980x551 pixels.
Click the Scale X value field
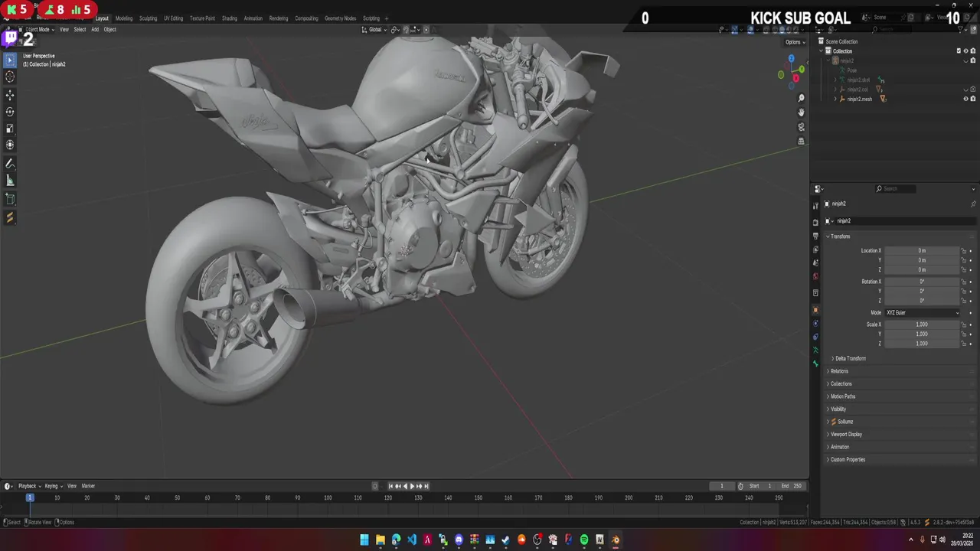[x=922, y=324]
